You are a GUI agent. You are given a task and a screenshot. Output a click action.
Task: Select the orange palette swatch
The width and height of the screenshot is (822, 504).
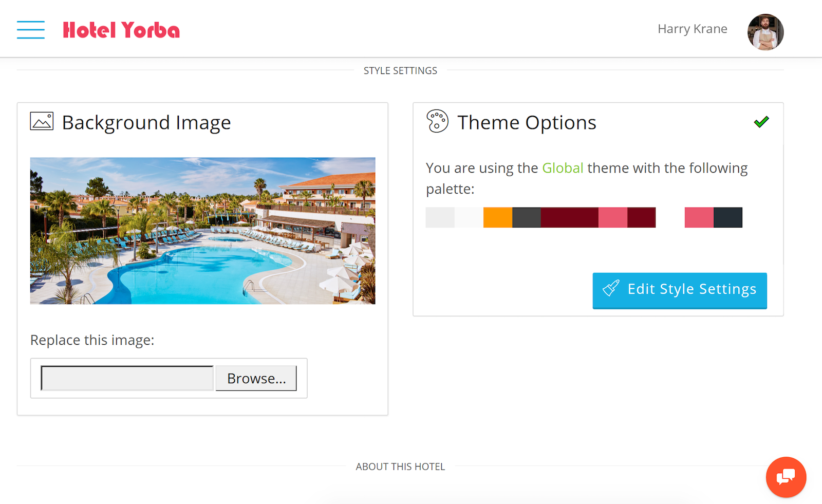498,217
